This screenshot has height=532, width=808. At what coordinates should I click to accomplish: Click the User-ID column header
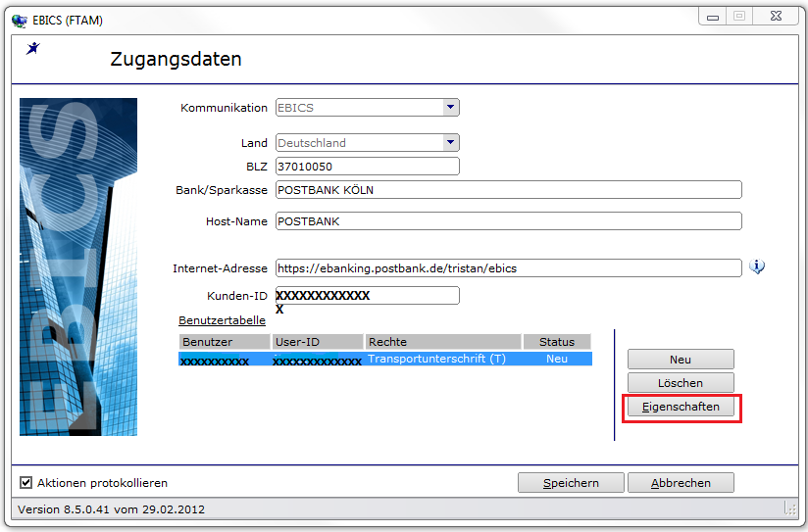click(x=318, y=342)
